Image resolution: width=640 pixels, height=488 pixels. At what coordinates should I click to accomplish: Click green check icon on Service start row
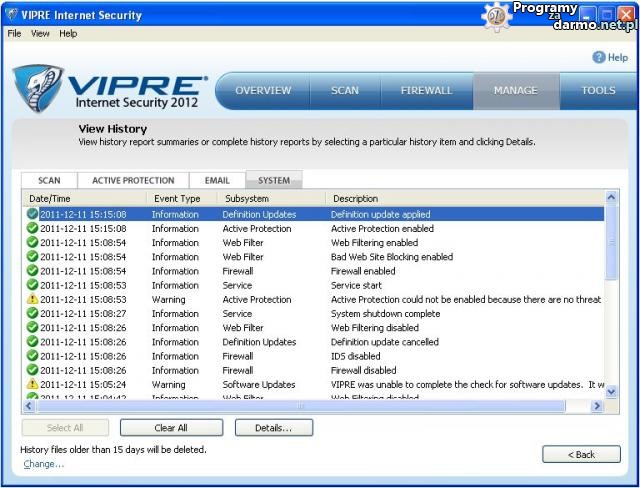[32, 285]
